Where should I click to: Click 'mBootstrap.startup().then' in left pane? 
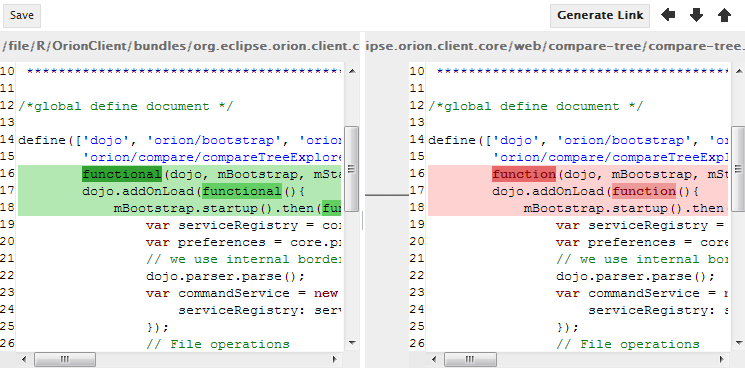click(x=216, y=209)
